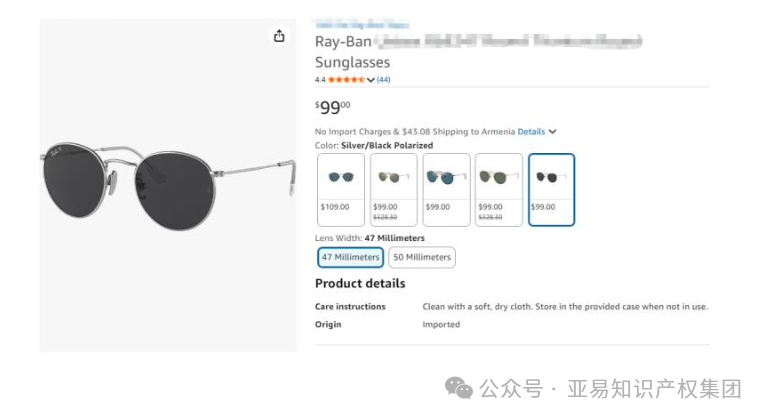Click the star rating icons

[346, 80]
